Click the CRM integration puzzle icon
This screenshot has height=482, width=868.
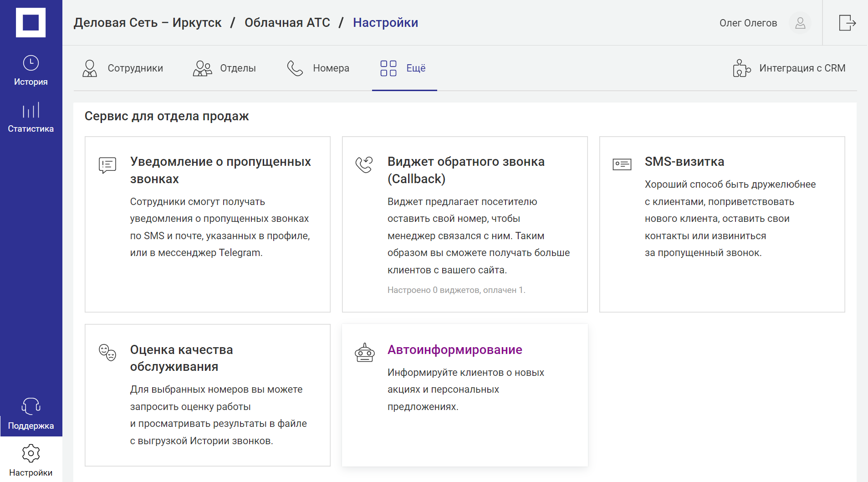pyautogui.click(x=742, y=68)
